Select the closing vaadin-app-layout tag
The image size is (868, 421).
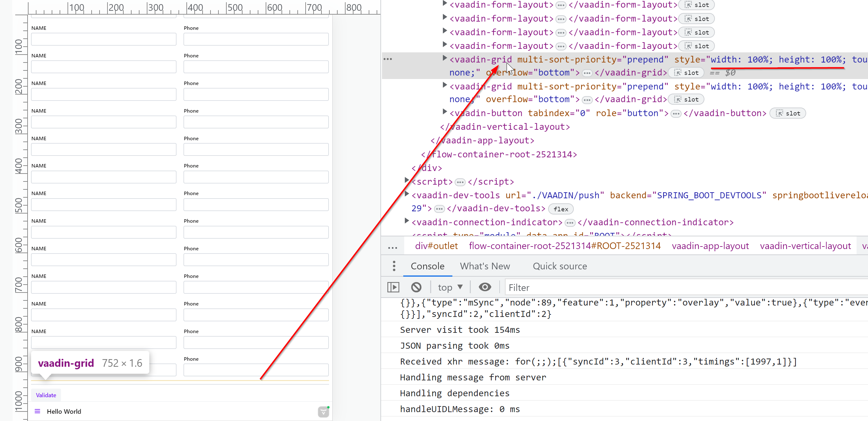pos(483,141)
